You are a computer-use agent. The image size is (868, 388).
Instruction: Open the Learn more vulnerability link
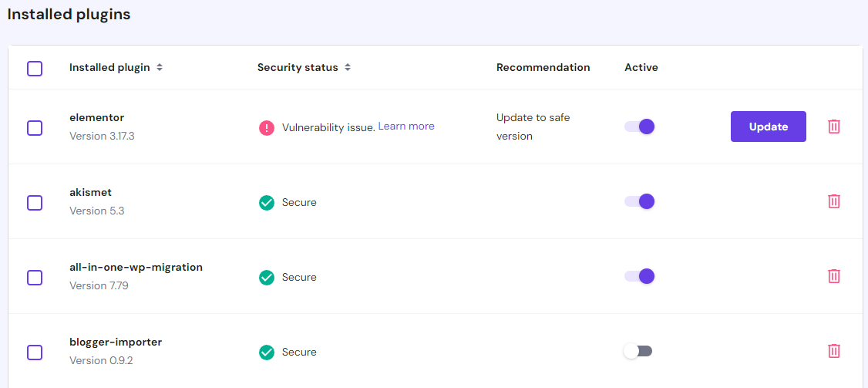(x=406, y=127)
